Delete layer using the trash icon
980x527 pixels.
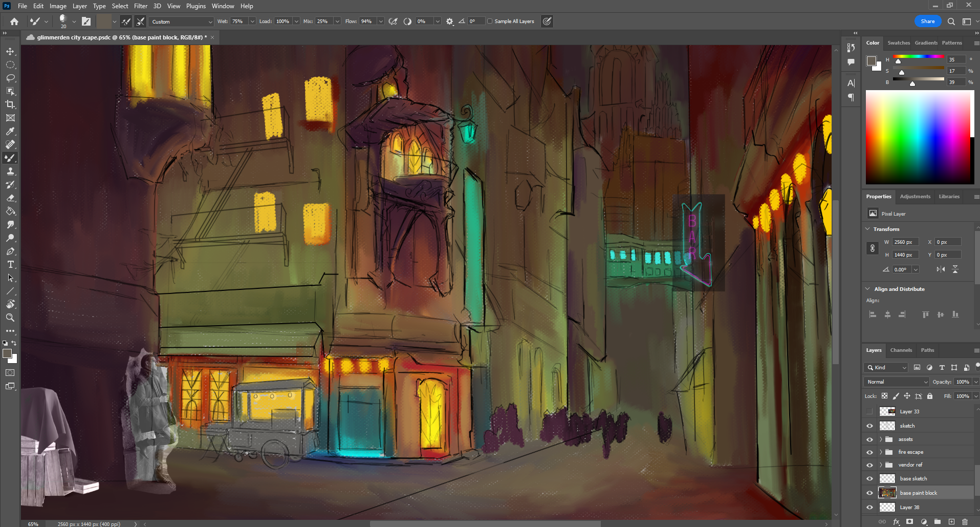(x=965, y=522)
